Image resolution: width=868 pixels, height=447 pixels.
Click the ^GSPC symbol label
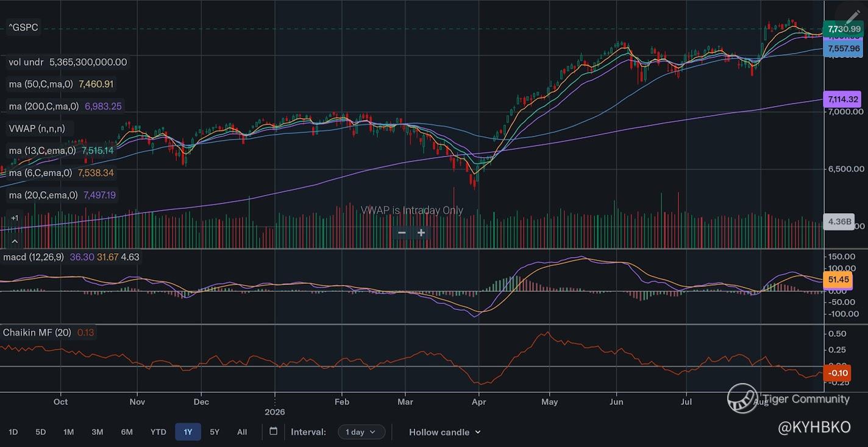pos(24,27)
